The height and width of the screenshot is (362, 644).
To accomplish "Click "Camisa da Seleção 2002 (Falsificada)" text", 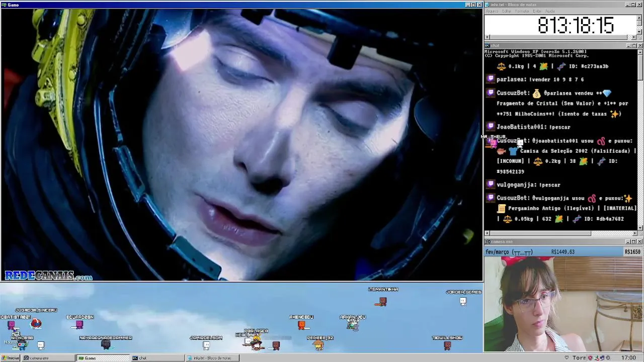I will pos(575,151).
